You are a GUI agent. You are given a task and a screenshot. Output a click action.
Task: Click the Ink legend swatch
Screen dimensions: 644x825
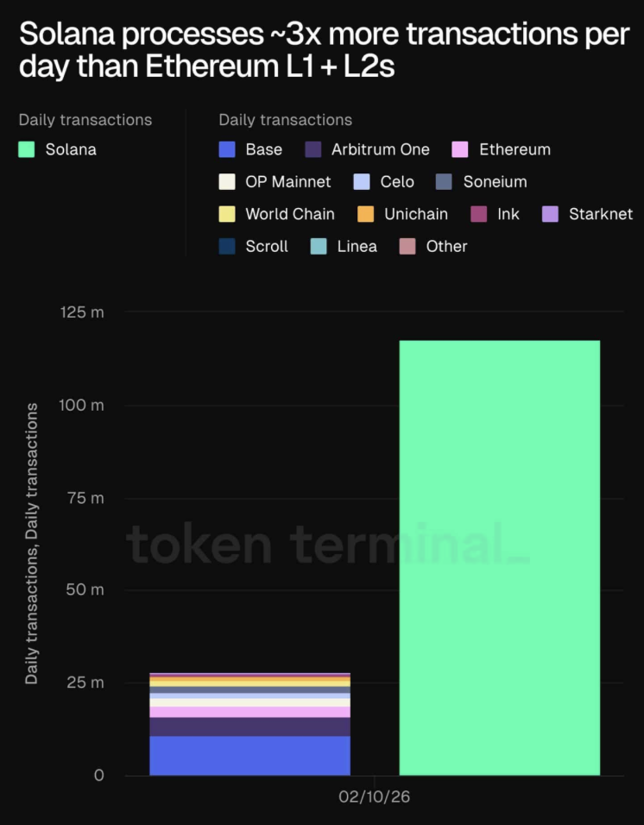pyautogui.click(x=479, y=214)
